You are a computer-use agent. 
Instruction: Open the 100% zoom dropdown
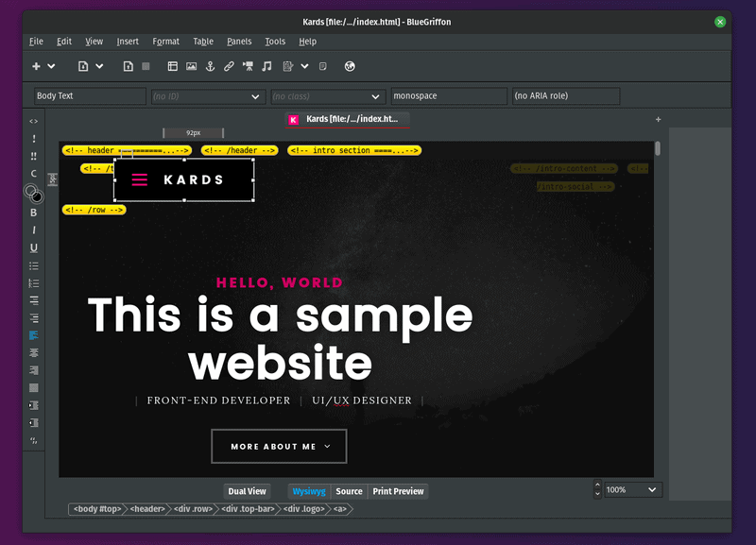coord(633,489)
